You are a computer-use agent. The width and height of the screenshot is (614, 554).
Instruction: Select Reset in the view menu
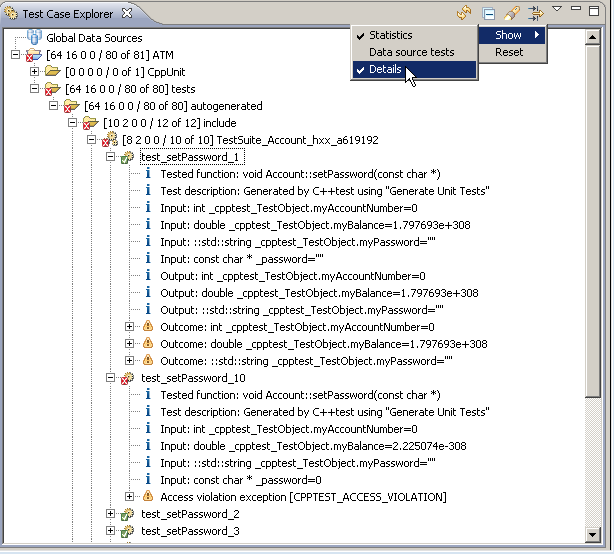(x=512, y=52)
